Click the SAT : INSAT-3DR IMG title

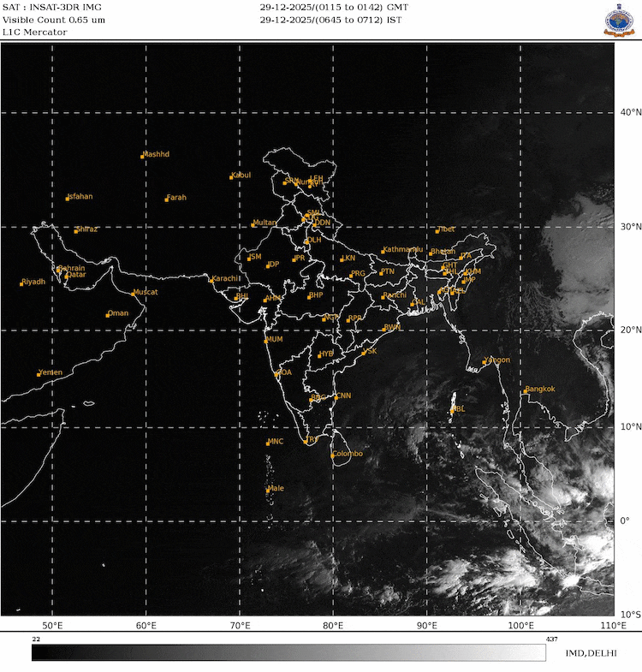pos(52,7)
